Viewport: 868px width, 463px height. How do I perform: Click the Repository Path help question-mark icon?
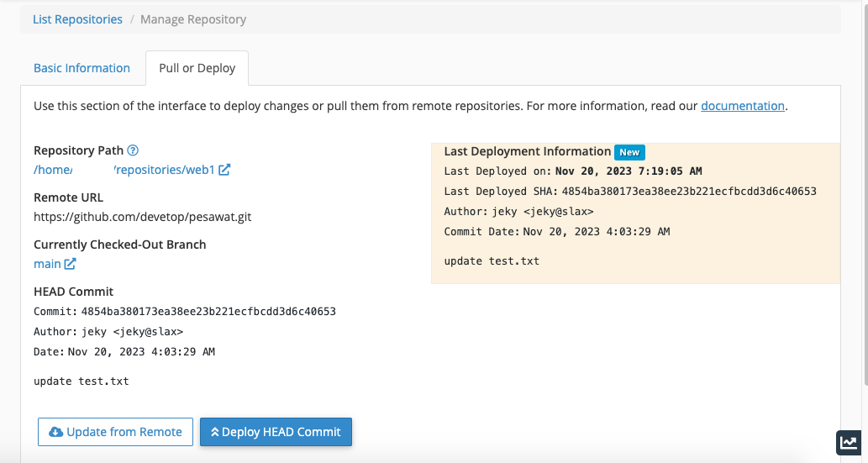point(133,150)
